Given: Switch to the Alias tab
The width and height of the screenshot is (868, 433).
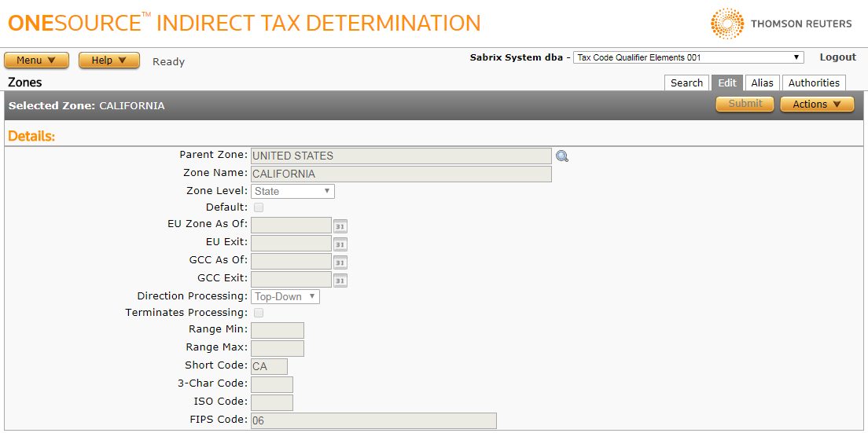Looking at the screenshot, I should point(762,83).
